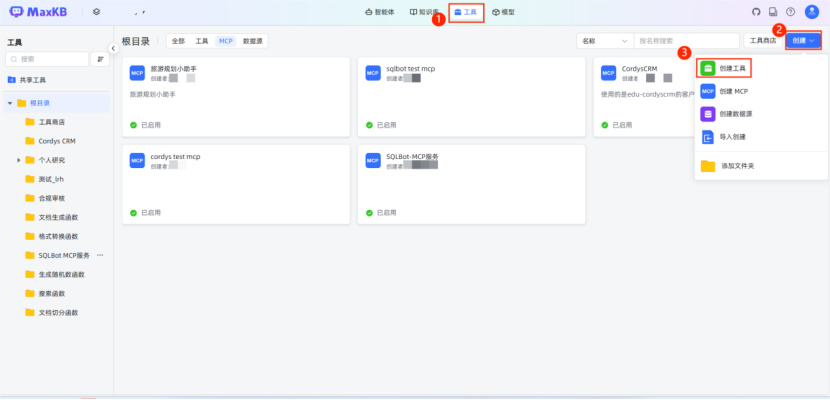This screenshot has width=830, height=400.
Task: Select the 工具 filter tab
Action: pyautogui.click(x=202, y=41)
